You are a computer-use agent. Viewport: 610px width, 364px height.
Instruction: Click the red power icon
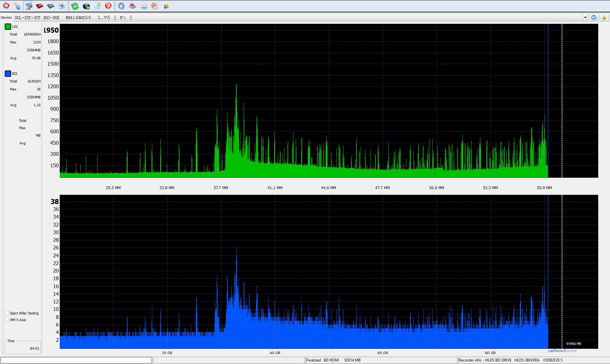pyautogui.click(x=6, y=6)
